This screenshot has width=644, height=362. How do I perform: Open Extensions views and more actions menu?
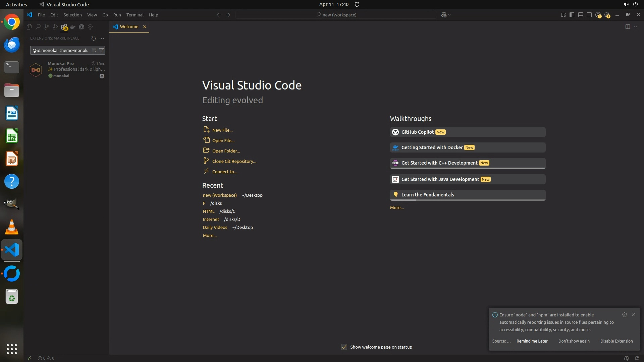point(102,38)
